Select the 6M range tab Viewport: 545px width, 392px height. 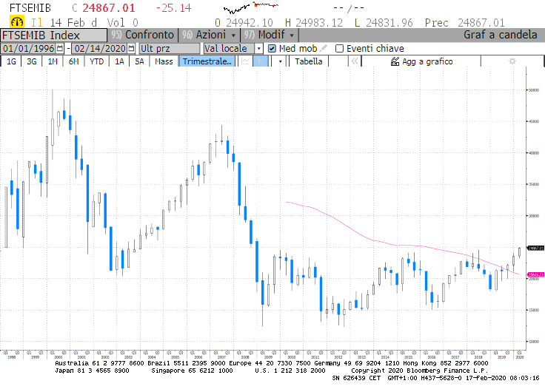(x=74, y=61)
